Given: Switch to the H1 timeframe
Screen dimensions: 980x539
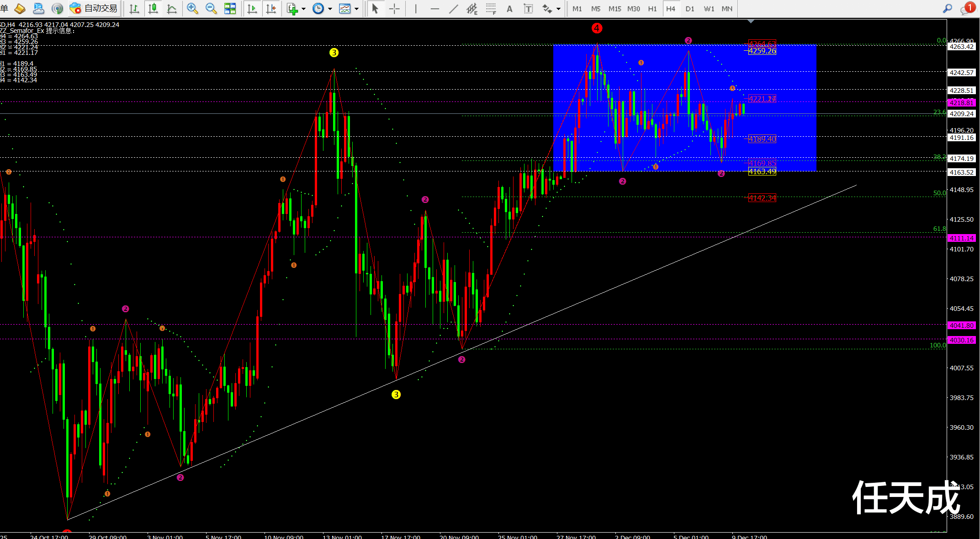Looking at the screenshot, I should pyautogui.click(x=652, y=9).
